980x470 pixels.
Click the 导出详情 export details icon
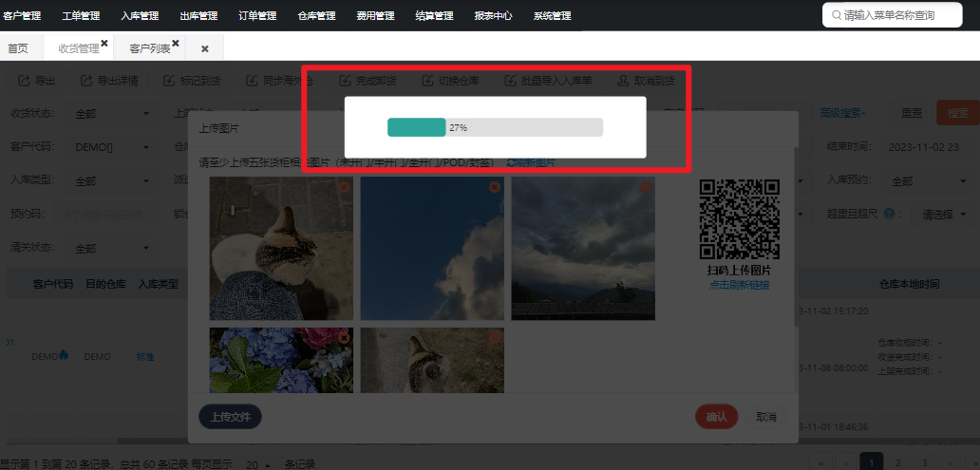85,81
